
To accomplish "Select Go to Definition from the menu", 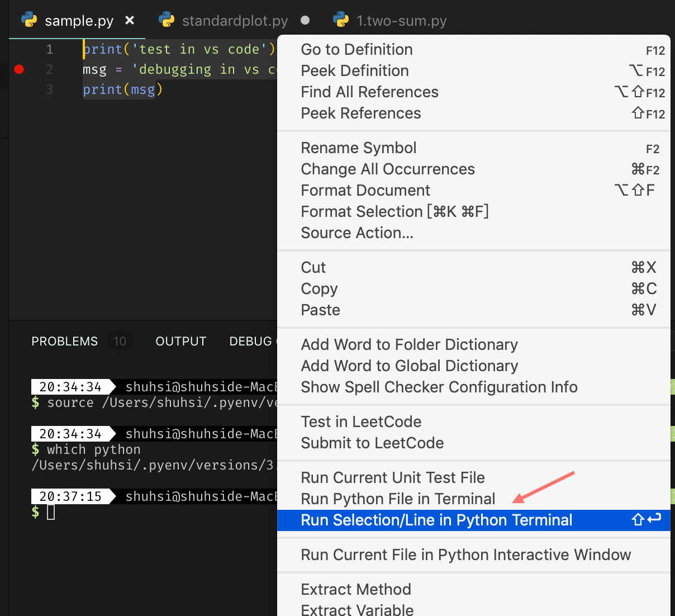I will pyautogui.click(x=356, y=50).
